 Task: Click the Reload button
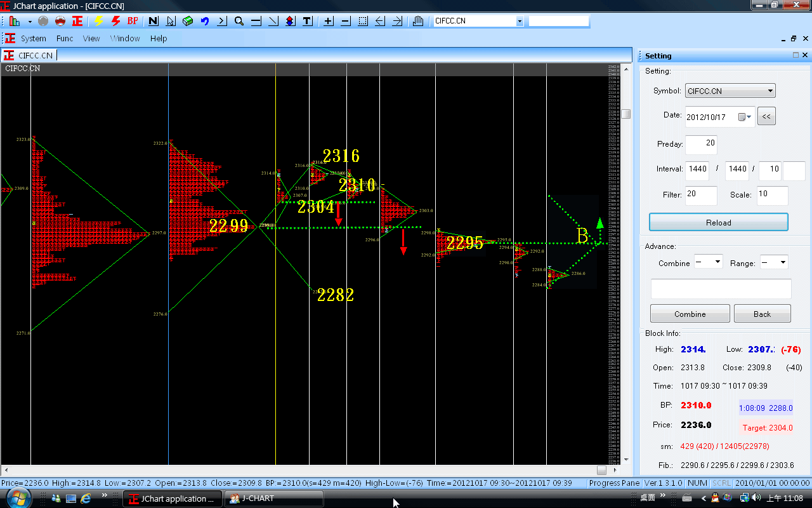719,222
